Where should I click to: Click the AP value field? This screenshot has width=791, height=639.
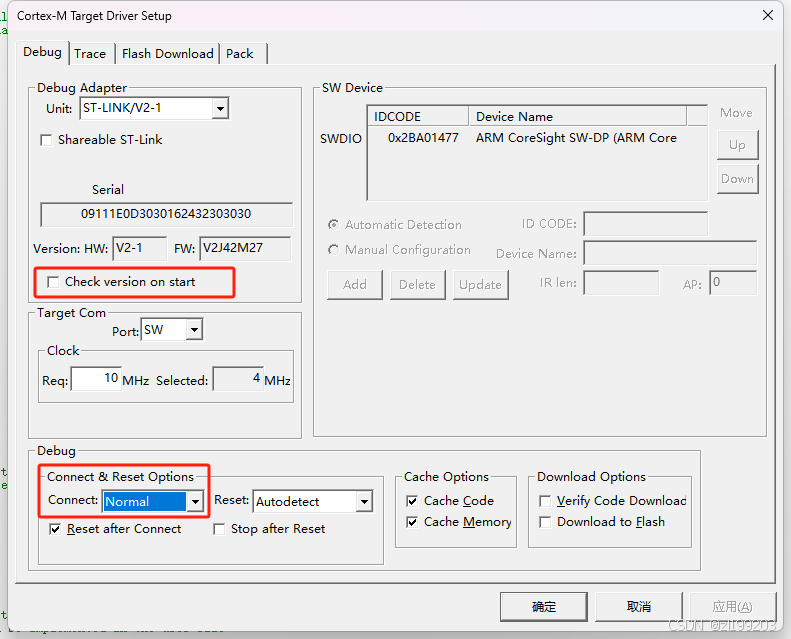[x=733, y=282]
